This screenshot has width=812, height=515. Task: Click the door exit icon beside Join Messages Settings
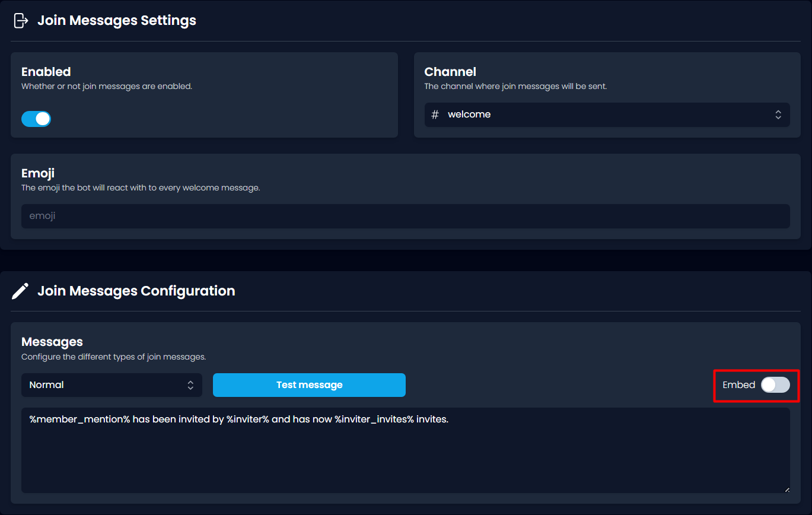21,20
